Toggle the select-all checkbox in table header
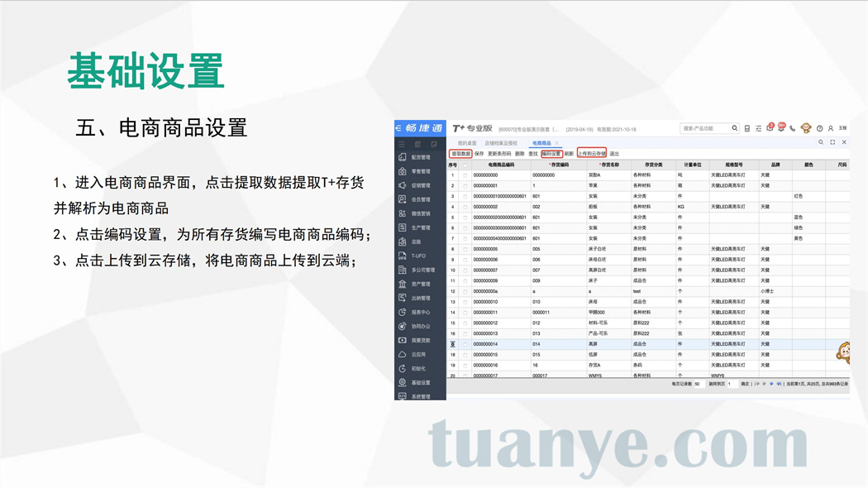Image resolution: width=868 pixels, height=488 pixels. [x=465, y=165]
